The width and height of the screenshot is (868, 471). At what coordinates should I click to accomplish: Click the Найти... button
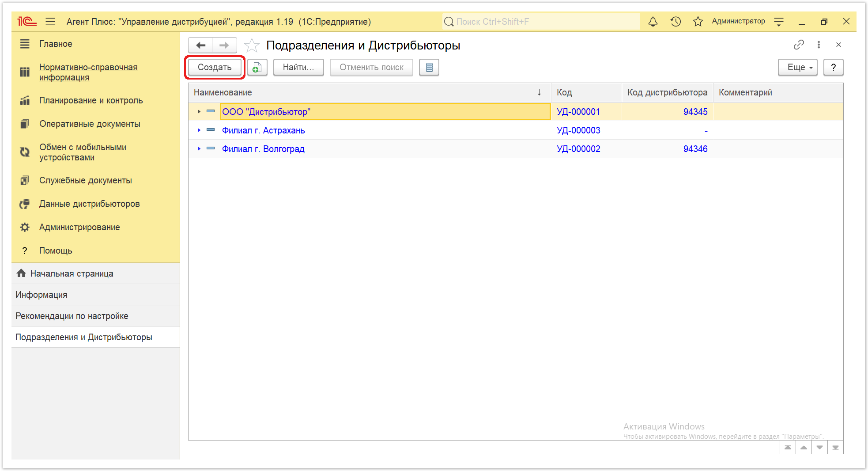(298, 67)
